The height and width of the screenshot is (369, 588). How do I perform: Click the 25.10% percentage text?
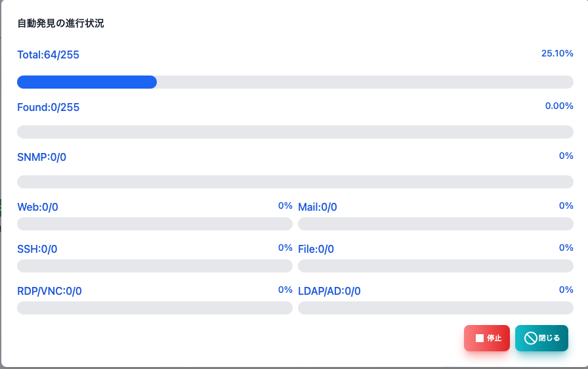click(x=557, y=53)
